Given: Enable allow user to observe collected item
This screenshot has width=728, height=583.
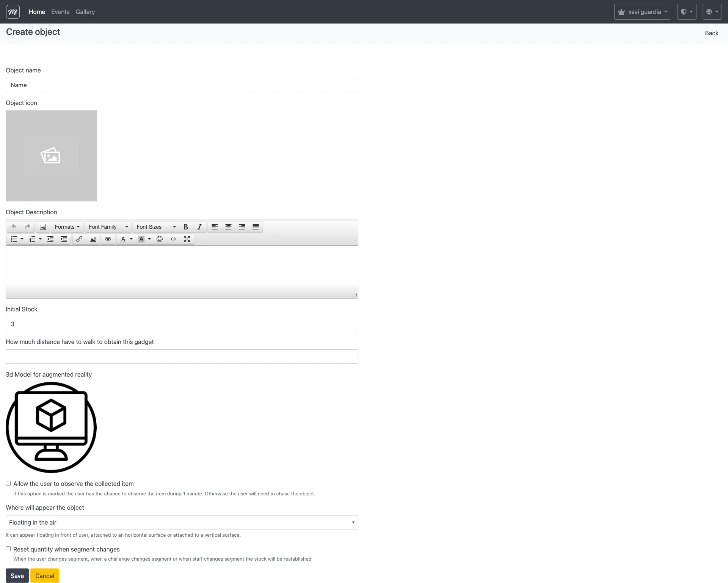Looking at the screenshot, I should [8, 483].
